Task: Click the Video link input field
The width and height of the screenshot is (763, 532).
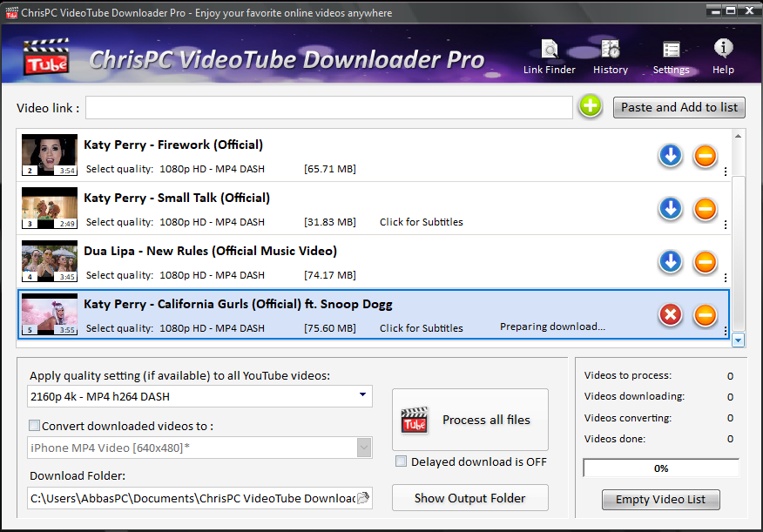Action: tap(329, 107)
